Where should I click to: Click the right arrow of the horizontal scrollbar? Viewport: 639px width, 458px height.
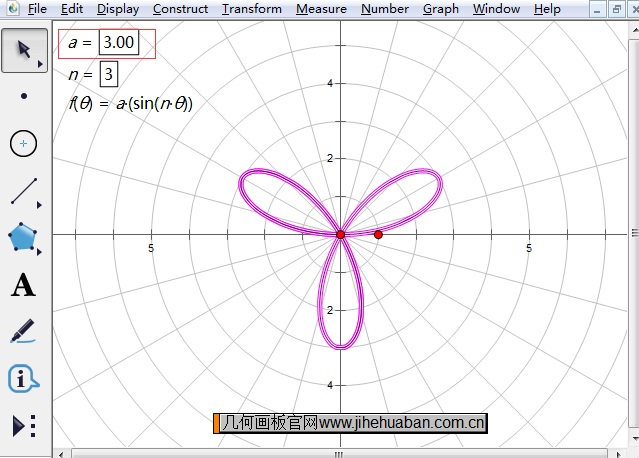[x=618, y=454]
